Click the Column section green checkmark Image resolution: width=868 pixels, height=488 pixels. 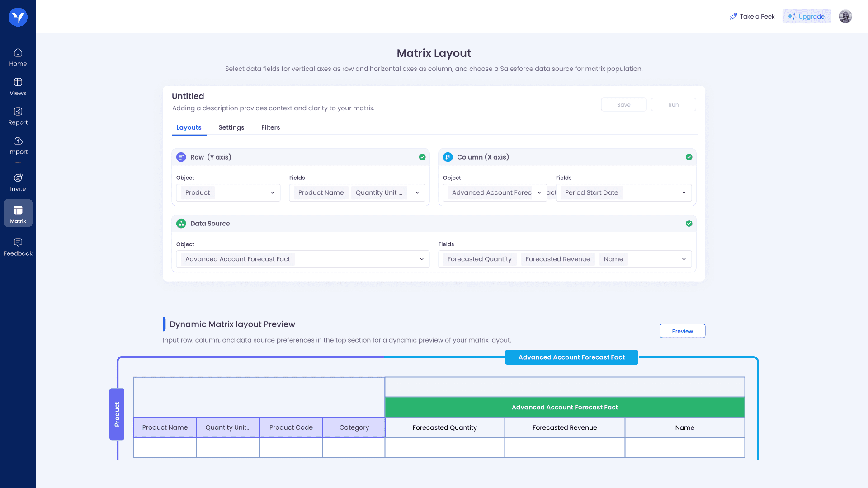pyautogui.click(x=689, y=157)
